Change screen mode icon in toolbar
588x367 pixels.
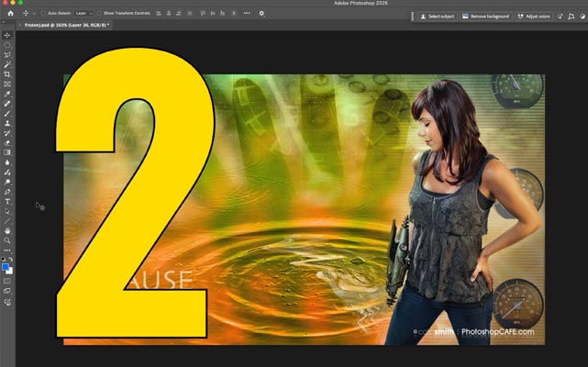[x=7, y=291]
